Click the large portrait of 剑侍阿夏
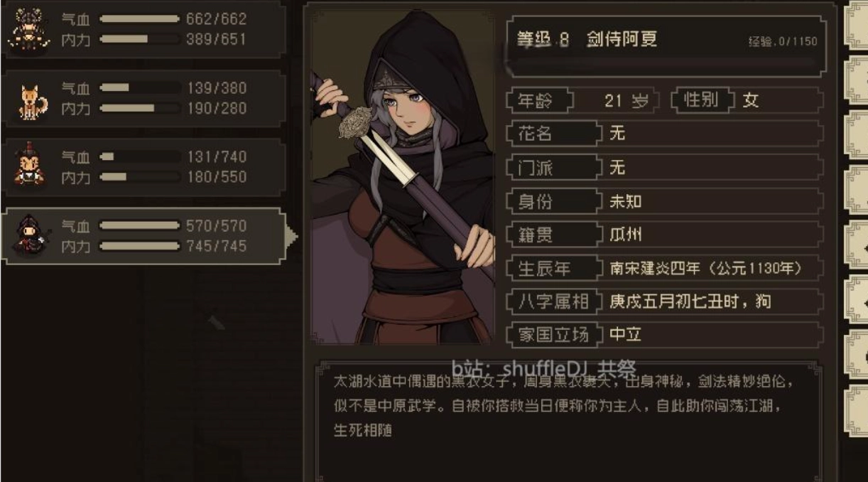 click(403, 176)
